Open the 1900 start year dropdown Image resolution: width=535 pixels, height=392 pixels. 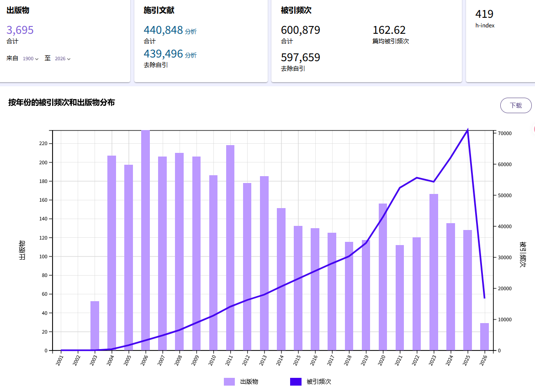31,59
